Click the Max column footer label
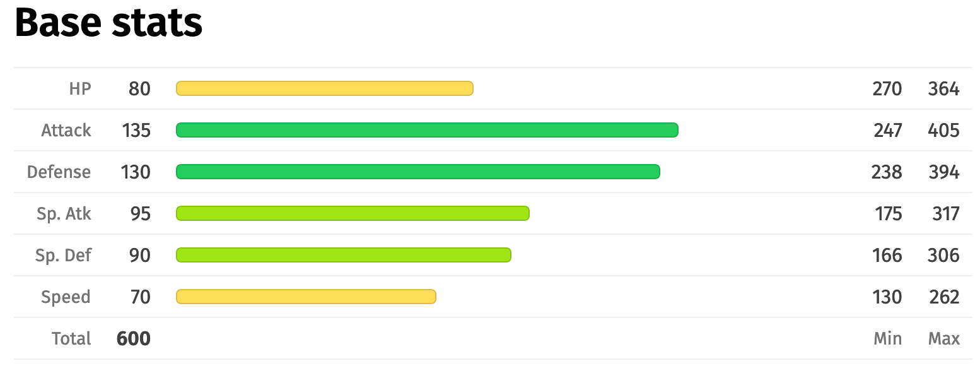Viewport: 980px width, 366px height. 944,339
